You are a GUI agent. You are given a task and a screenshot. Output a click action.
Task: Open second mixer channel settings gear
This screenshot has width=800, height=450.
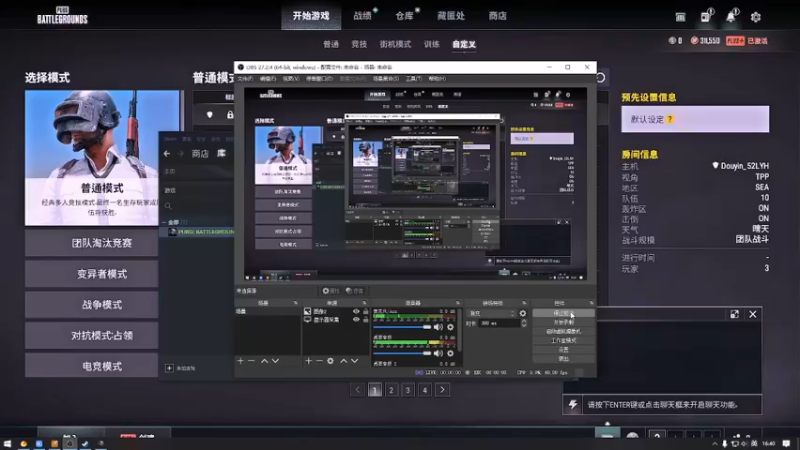(450, 353)
